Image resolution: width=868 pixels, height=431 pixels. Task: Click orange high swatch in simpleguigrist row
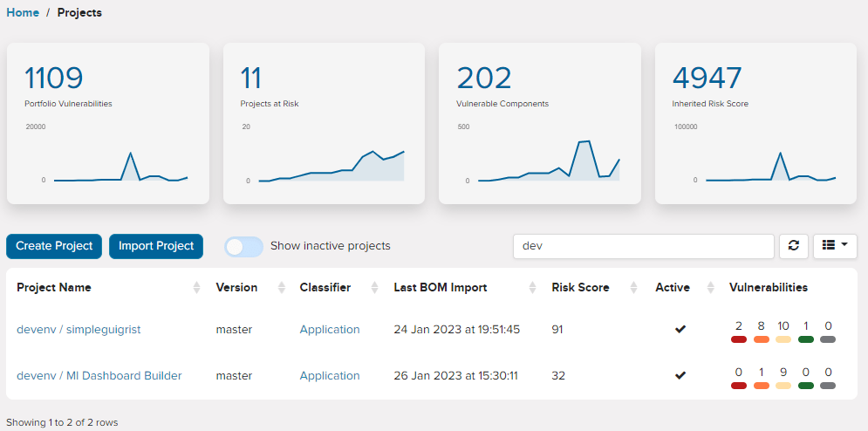[762, 339]
